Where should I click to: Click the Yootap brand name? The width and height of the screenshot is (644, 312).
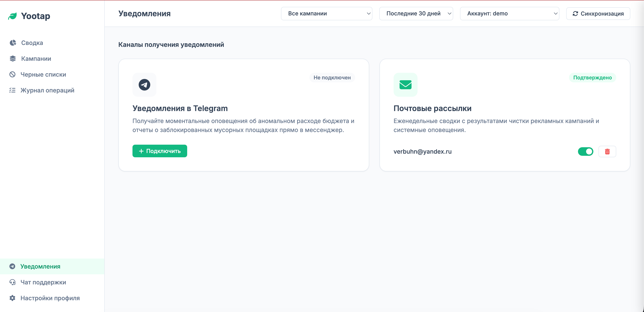(35, 16)
